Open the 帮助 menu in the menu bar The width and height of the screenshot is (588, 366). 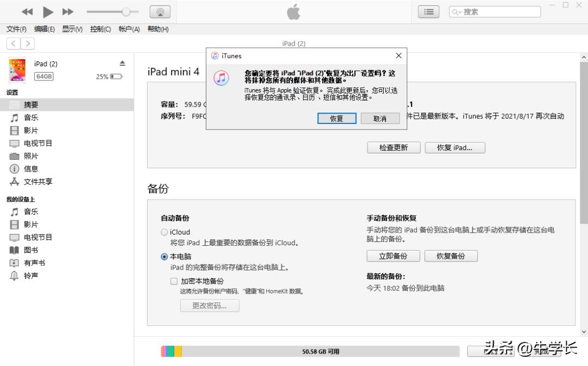point(157,29)
